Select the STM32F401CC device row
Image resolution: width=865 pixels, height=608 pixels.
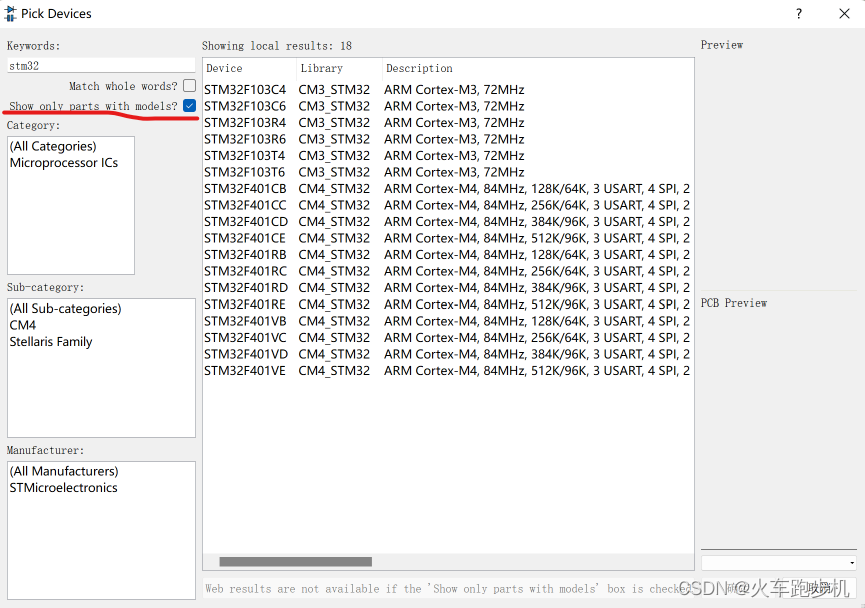[447, 205]
